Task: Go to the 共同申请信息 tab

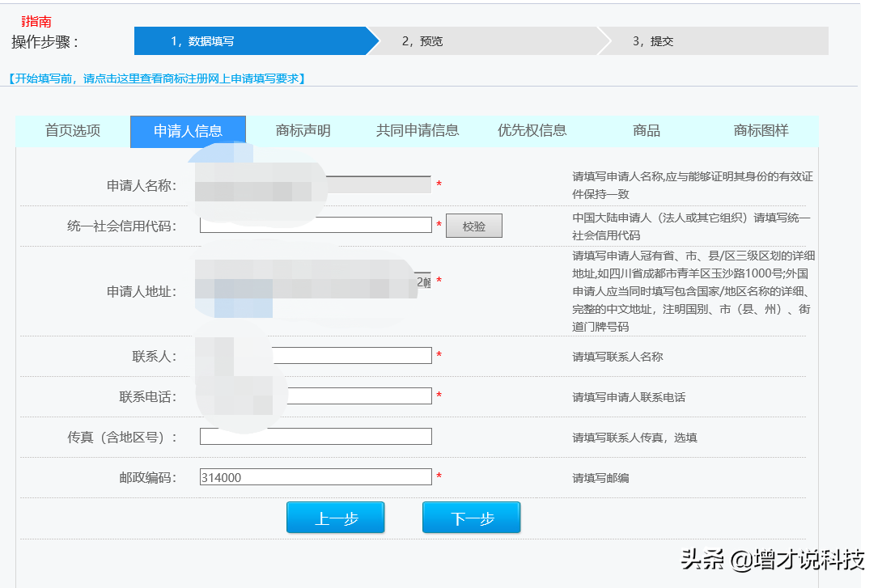Action: 418,131
